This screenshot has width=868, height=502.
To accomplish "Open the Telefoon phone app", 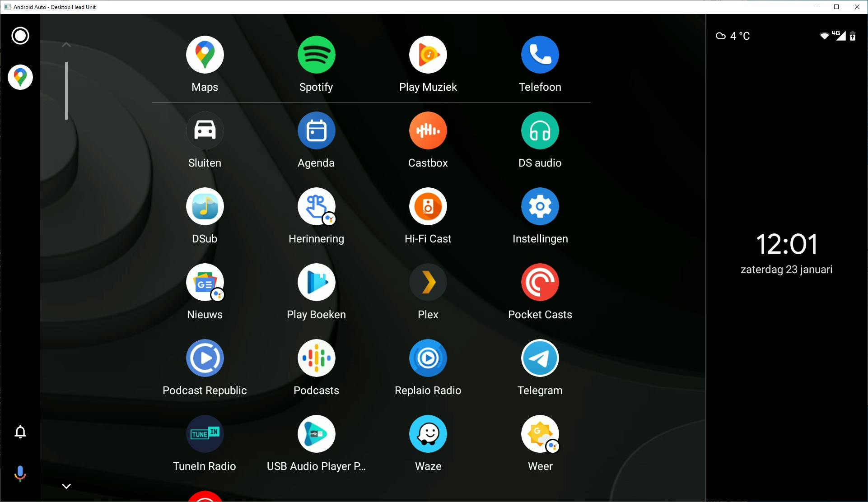I will tap(540, 55).
